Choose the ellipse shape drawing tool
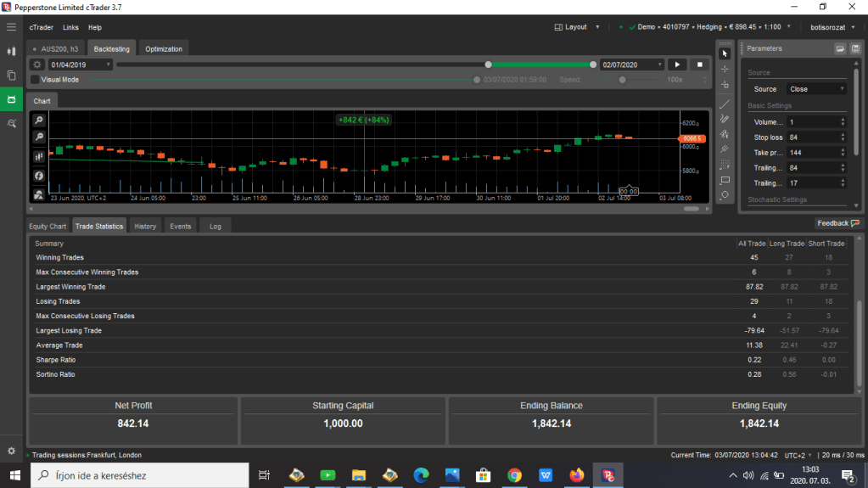 [725, 195]
